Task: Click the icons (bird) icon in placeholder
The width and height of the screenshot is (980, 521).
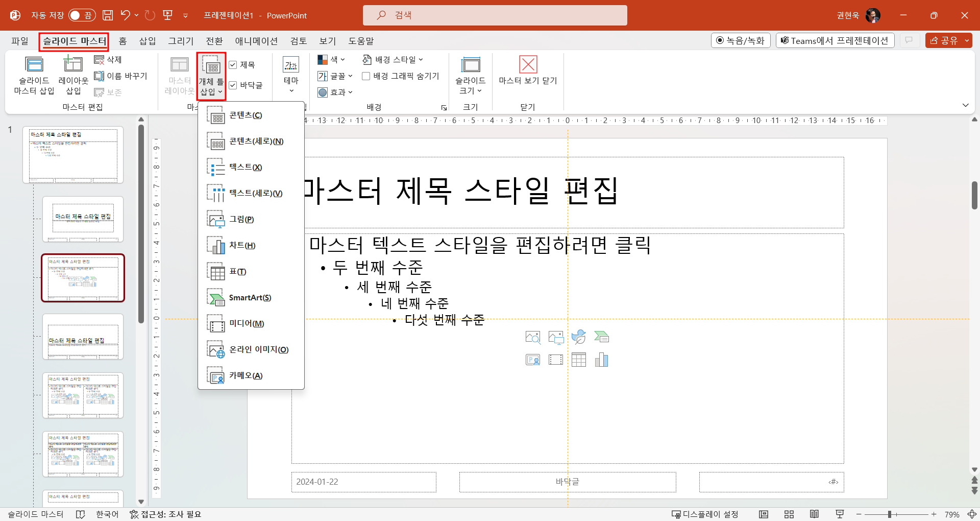Action: click(x=579, y=337)
